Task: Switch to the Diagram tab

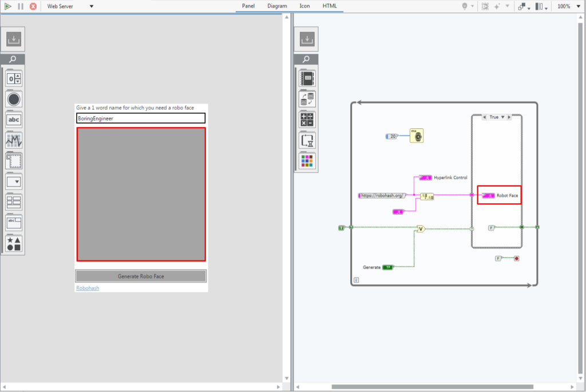Action: pyautogui.click(x=277, y=6)
